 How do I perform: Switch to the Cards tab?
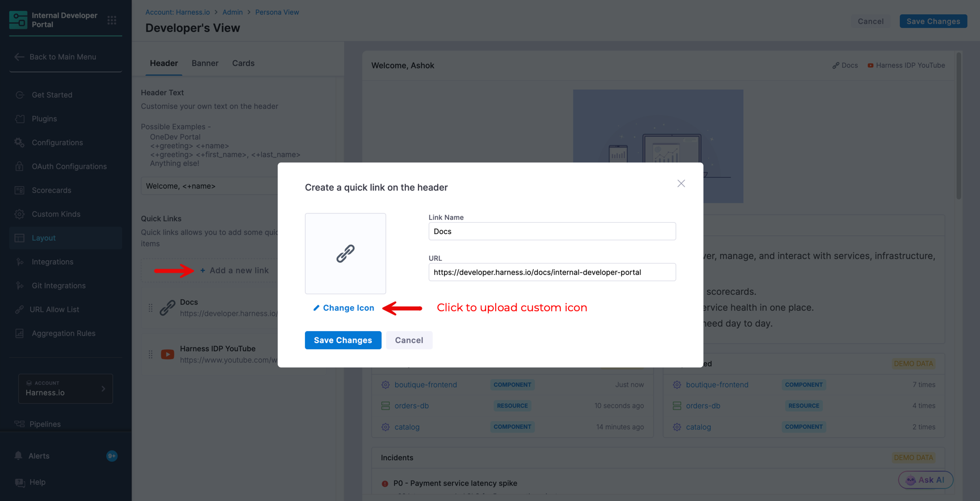point(243,63)
